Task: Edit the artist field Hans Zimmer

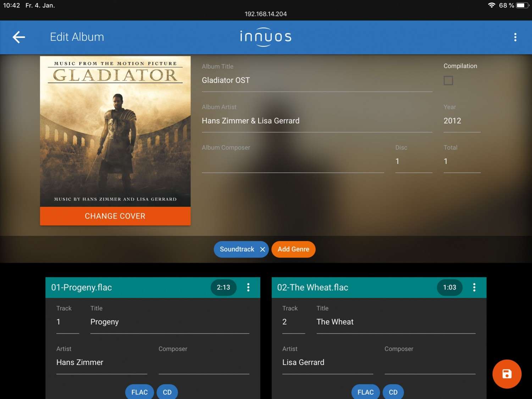Action: 102,362
